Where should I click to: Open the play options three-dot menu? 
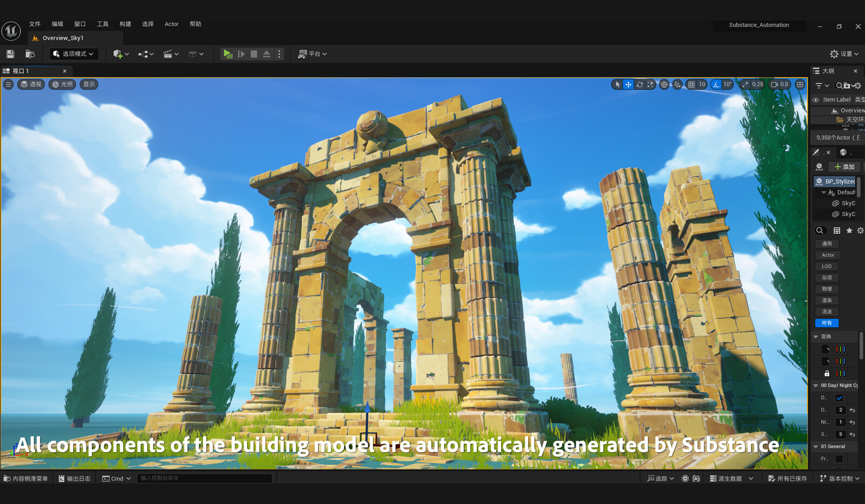(280, 54)
